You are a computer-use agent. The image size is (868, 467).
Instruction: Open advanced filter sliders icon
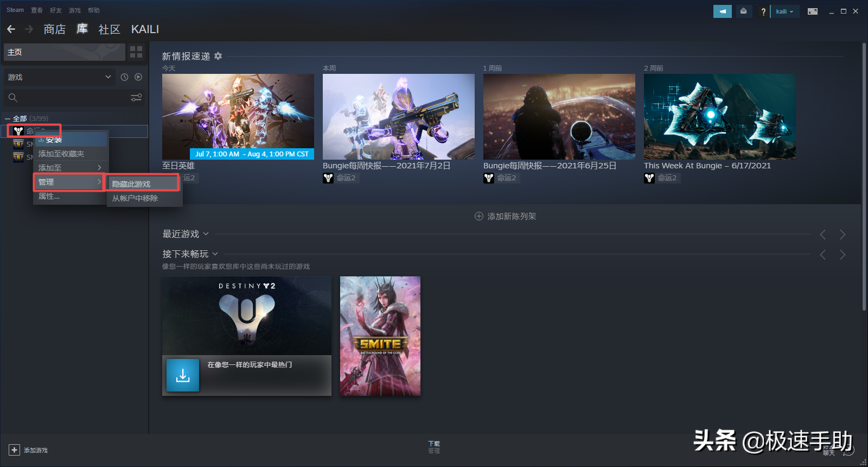click(x=136, y=98)
